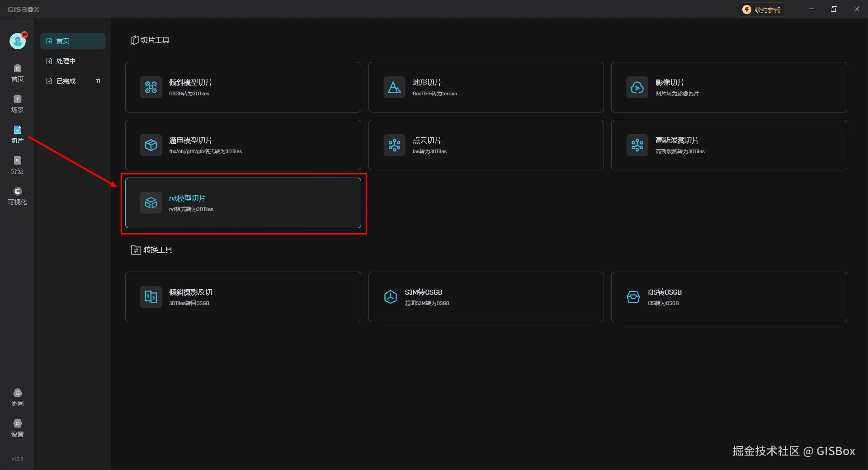Click the 转换工具 section heading
Image resolution: width=868 pixels, height=470 pixels.
pos(151,250)
